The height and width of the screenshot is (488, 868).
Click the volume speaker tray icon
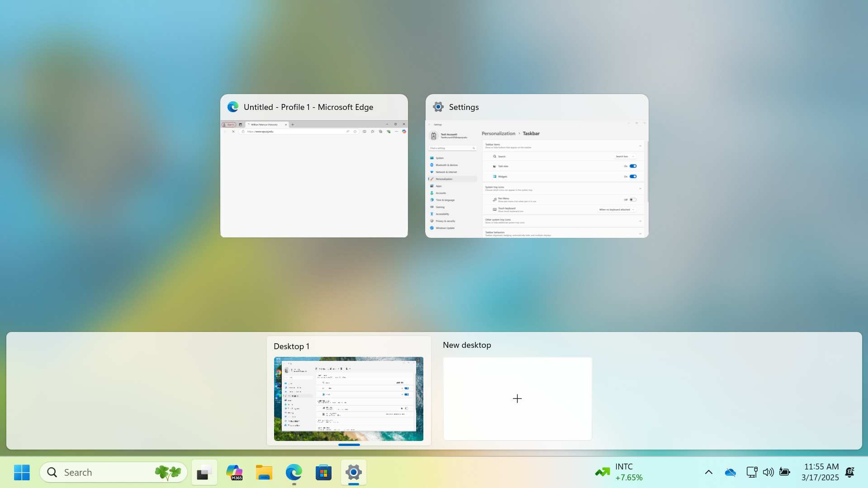pyautogui.click(x=768, y=472)
